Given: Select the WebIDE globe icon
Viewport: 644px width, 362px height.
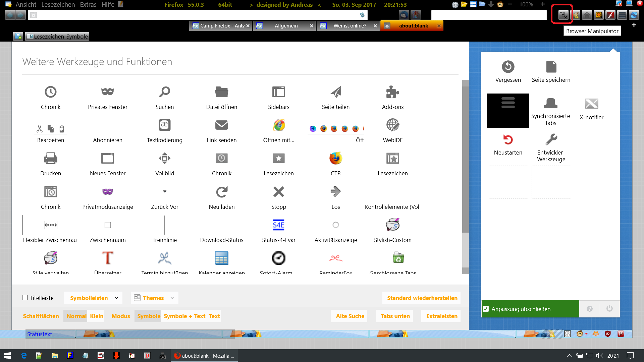Looking at the screenshot, I should [392, 125].
